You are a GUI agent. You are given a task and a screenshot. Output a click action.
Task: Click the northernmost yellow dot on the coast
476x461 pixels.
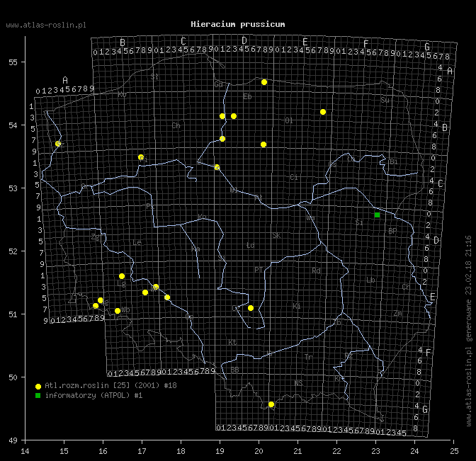(x=264, y=82)
